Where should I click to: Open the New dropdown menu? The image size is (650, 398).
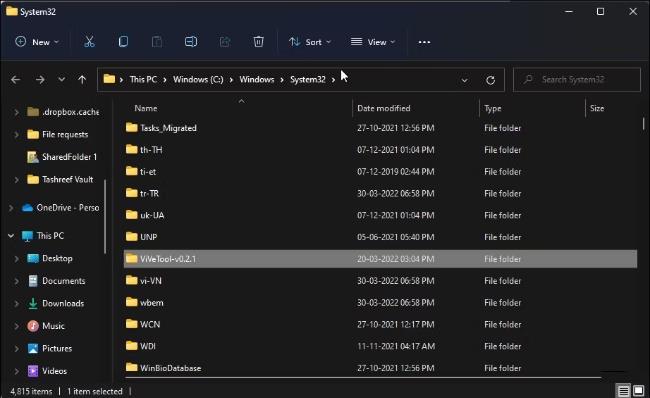(x=37, y=42)
